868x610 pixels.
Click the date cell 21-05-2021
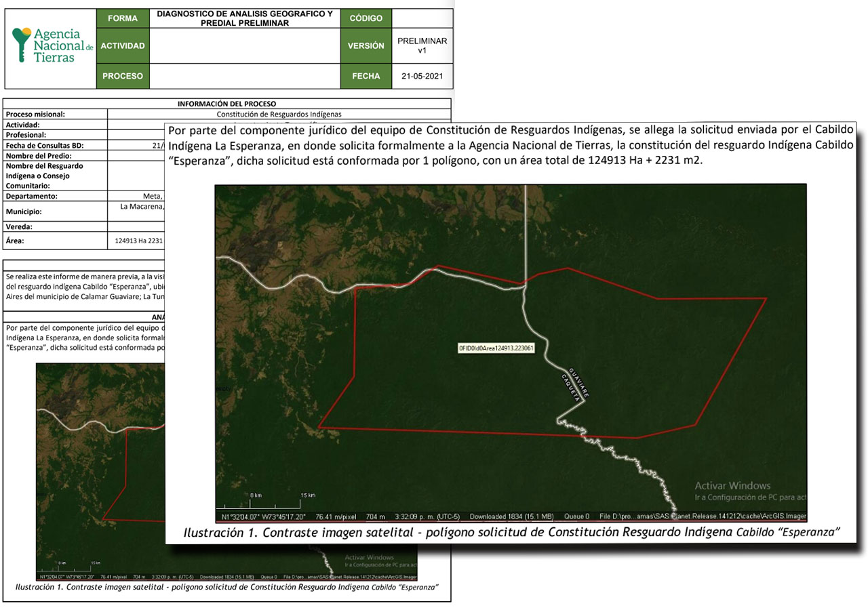click(x=422, y=76)
